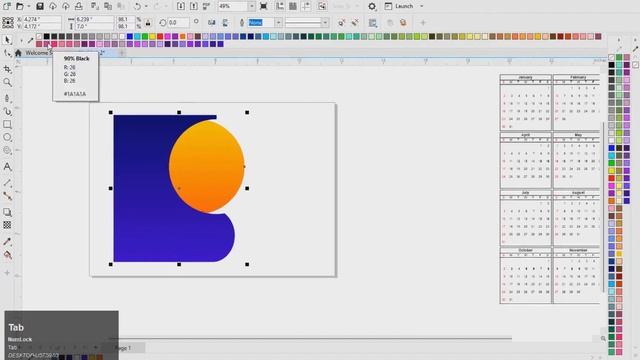This screenshot has width=640, height=360.
Task: Click the orange gradient circle on canvas
Action: pos(207,167)
